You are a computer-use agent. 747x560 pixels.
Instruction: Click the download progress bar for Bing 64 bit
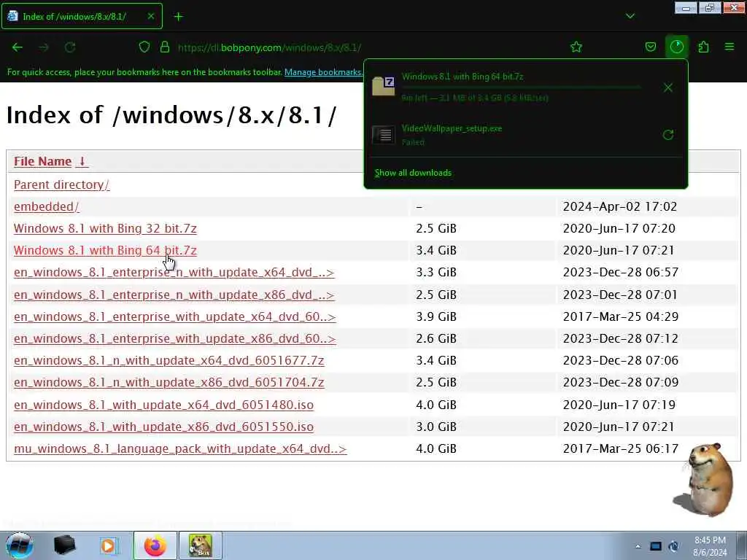pyautogui.click(x=521, y=87)
